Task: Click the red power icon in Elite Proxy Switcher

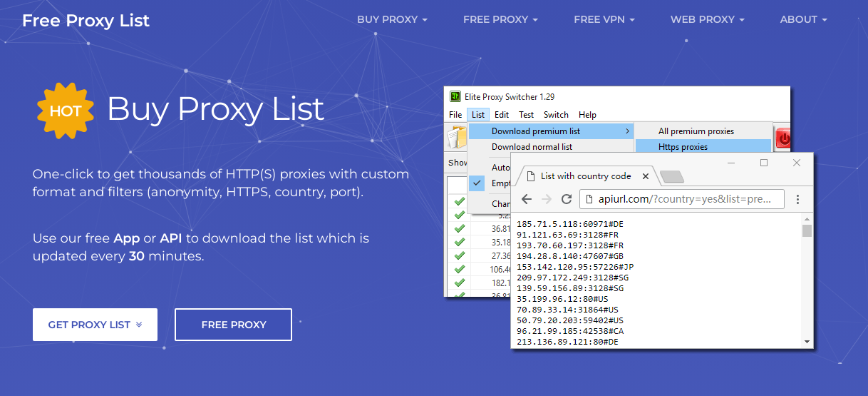Action: [x=783, y=139]
